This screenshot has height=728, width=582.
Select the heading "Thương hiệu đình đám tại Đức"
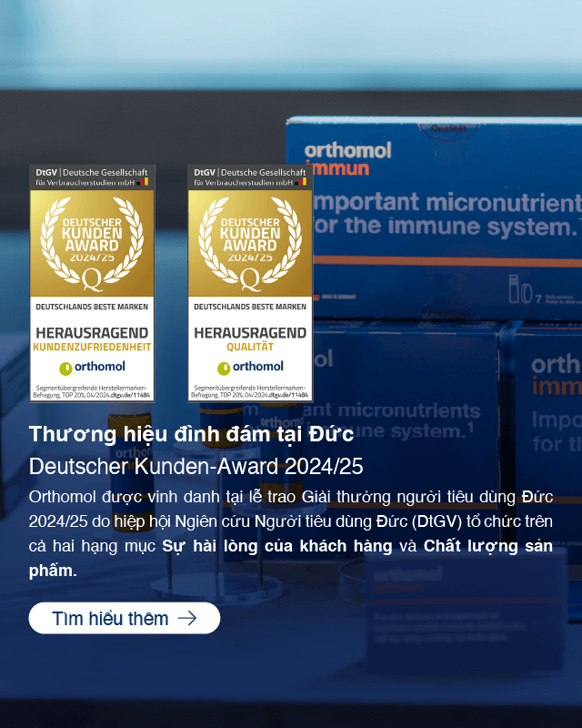click(191, 434)
